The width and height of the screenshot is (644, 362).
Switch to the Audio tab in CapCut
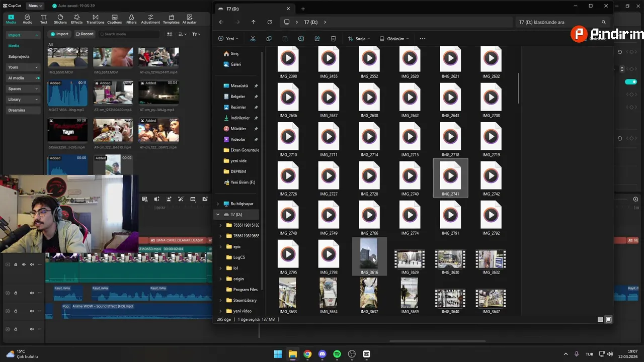click(27, 19)
